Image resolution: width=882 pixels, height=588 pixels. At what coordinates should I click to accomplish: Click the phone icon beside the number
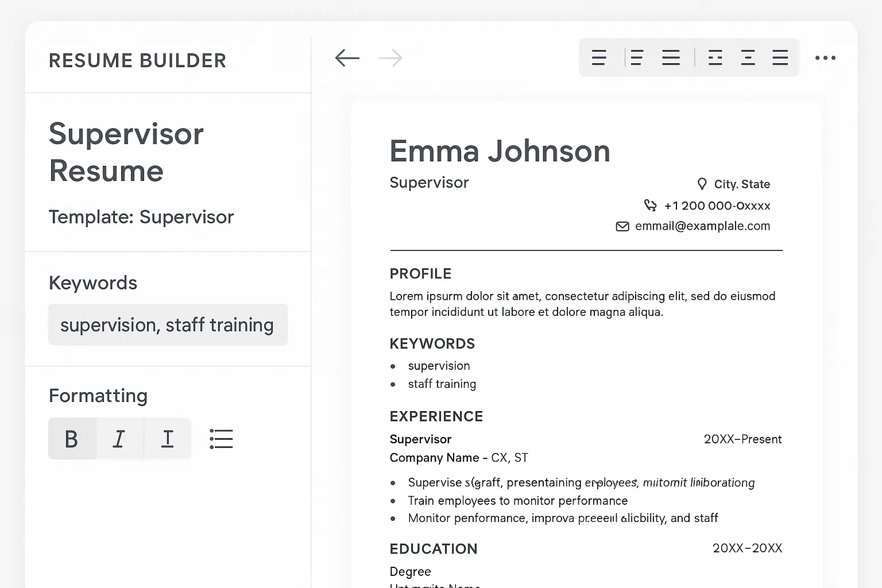(650, 205)
